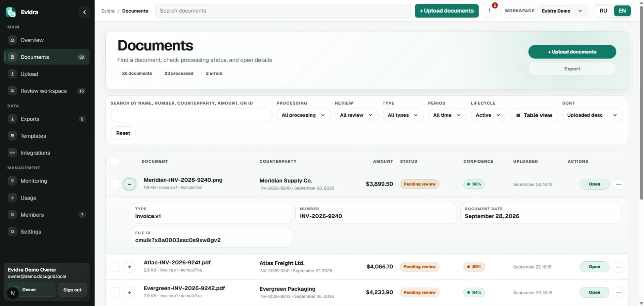This screenshot has width=644, height=306.
Task: Switch language to RU
Action: 603,11
